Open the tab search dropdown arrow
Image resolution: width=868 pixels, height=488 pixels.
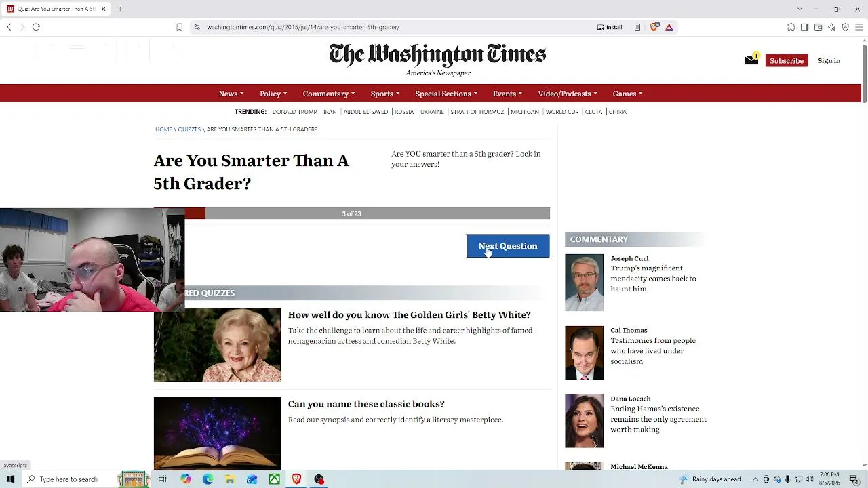click(800, 9)
